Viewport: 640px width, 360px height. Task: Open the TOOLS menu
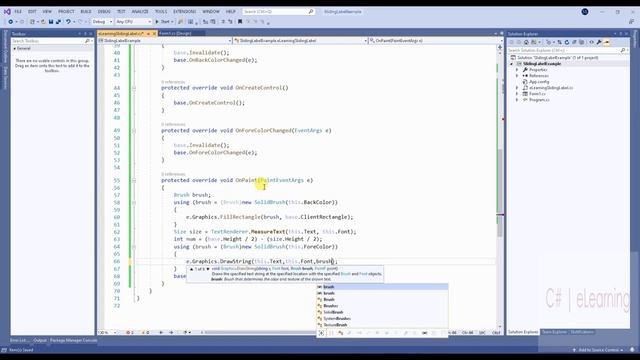[x=161, y=11]
